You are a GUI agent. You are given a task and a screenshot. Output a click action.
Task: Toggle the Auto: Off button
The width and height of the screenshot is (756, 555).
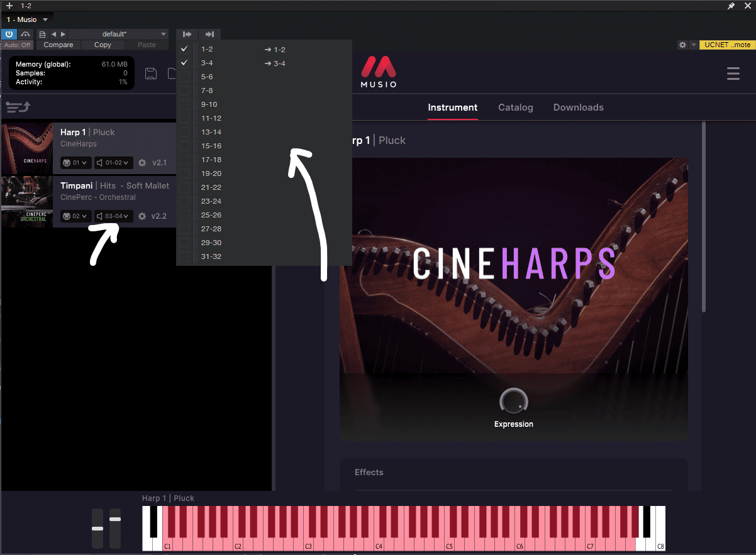pos(18,45)
